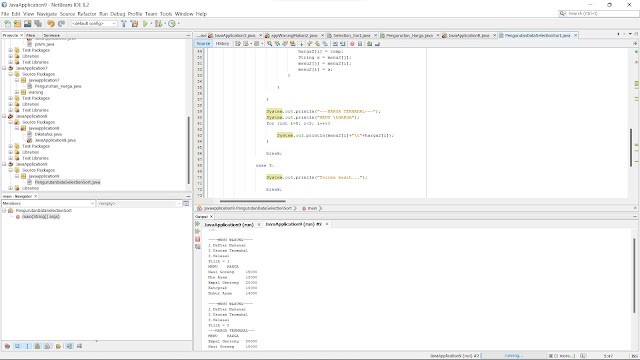Click the Build Project hammer icon
Viewport: 640px width, 360px height.
point(124,24)
